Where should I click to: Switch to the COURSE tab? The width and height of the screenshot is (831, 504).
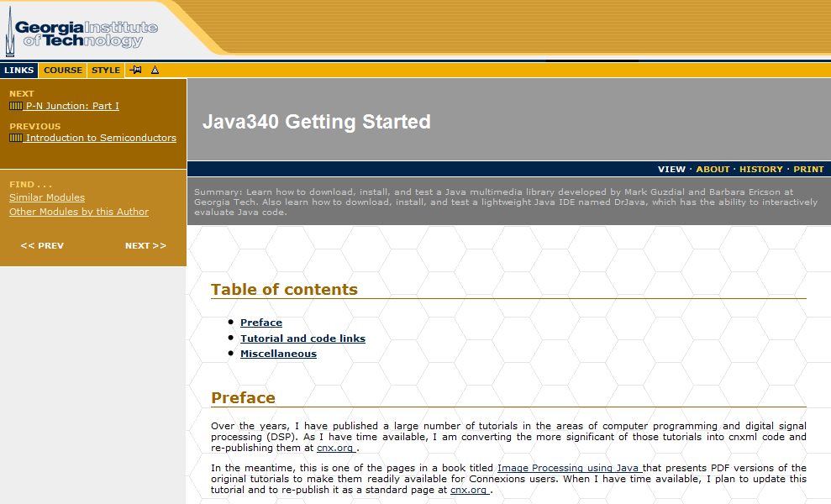click(62, 70)
